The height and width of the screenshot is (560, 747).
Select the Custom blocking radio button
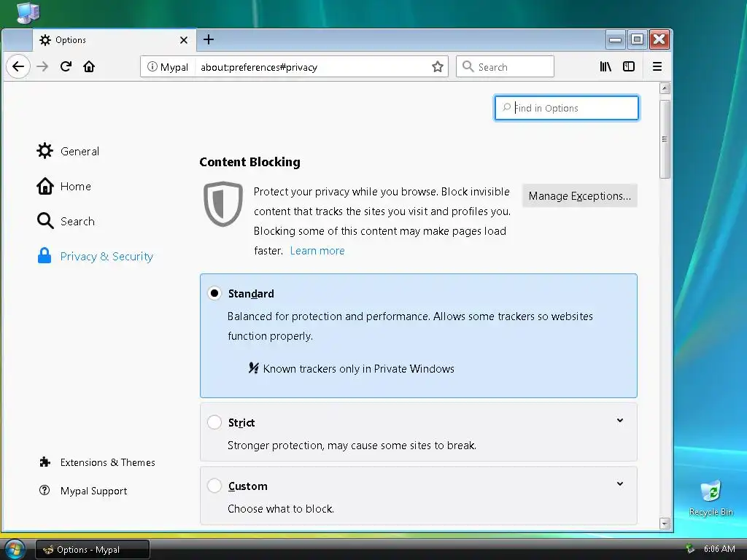(214, 486)
